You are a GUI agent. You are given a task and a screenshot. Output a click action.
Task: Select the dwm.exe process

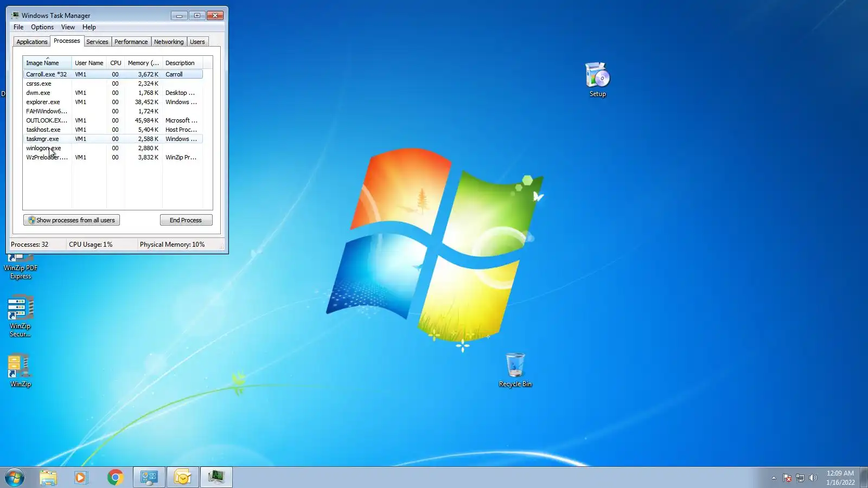pyautogui.click(x=113, y=93)
